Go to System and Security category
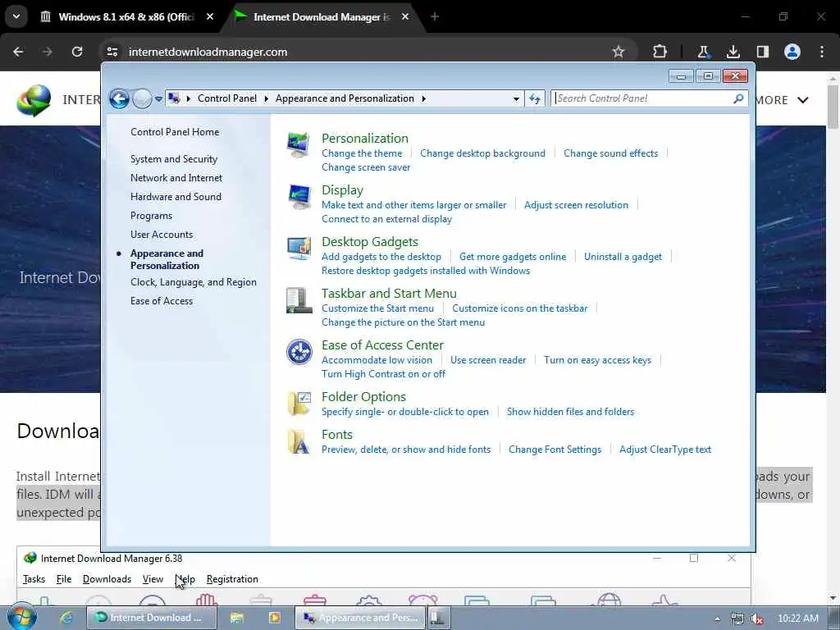This screenshot has height=630, width=840. [174, 159]
